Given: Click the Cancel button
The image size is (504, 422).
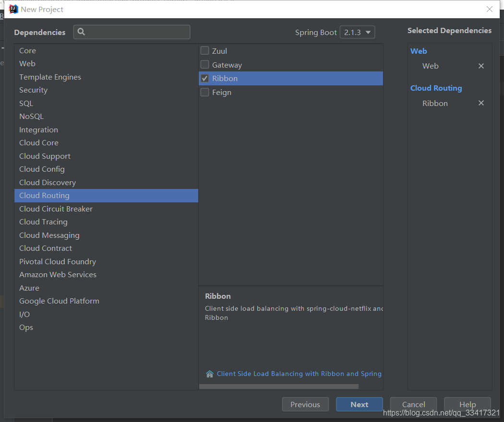Looking at the screenshot, I should click(413, 404).
